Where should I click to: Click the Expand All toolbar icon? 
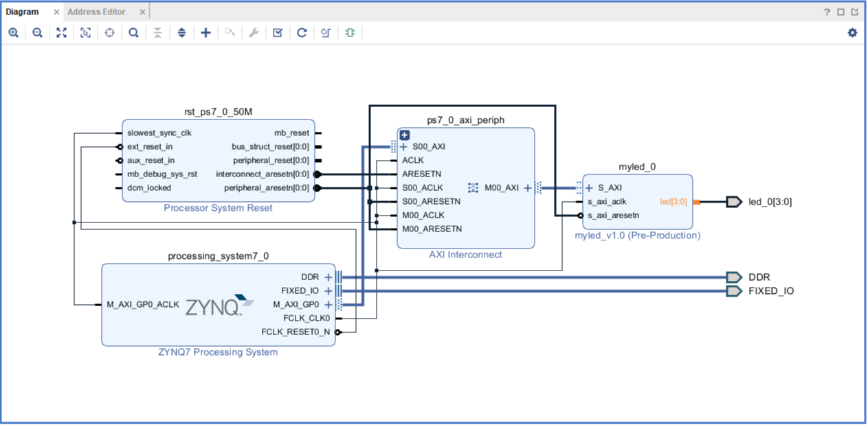point(181,32)
